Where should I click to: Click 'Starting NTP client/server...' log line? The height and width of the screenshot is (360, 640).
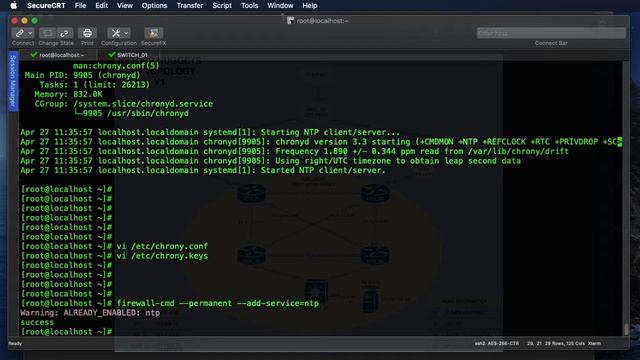pyautogui.click(x=210, y=132)
